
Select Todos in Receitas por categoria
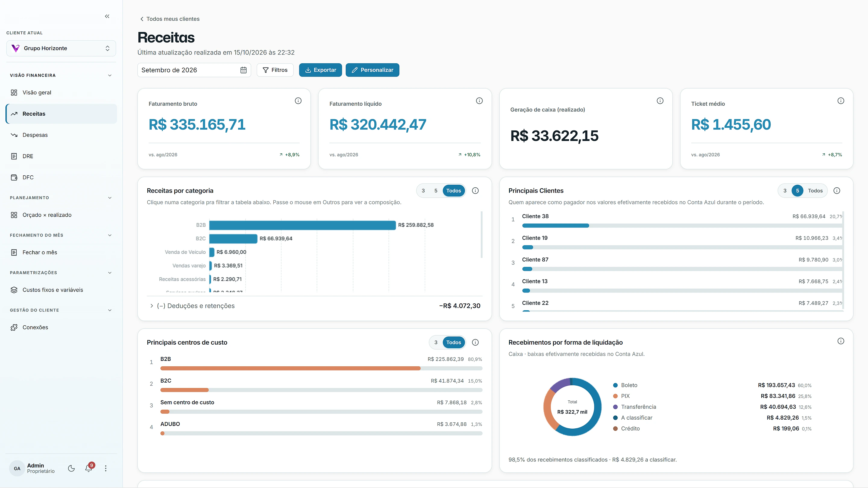point(454,191)
